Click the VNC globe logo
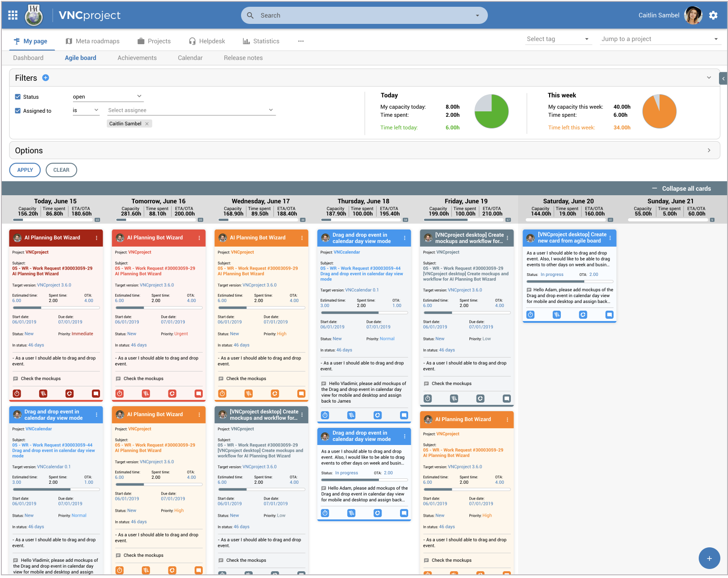The image size is (728, 578). point(34,15)
